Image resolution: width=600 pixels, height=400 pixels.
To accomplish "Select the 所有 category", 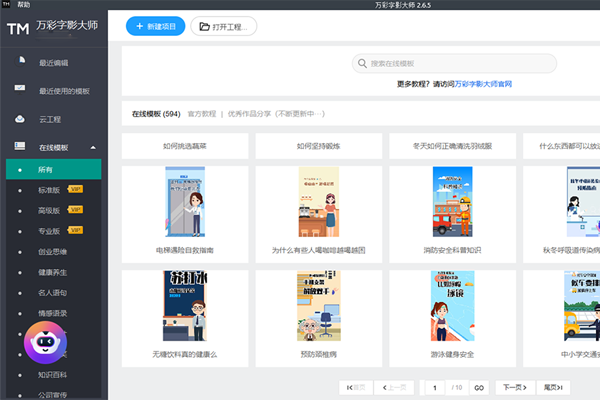I will click(54, 169).
